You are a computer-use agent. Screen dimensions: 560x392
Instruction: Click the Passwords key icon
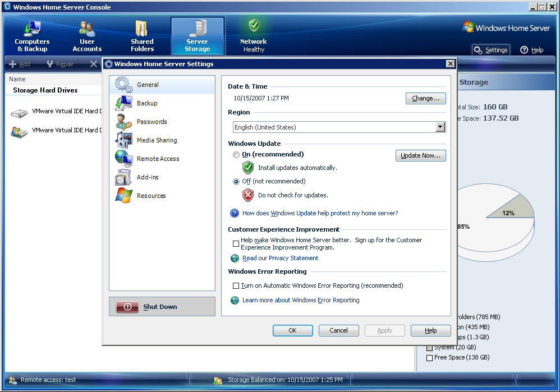pyautogui.click(x=124, y=122)
